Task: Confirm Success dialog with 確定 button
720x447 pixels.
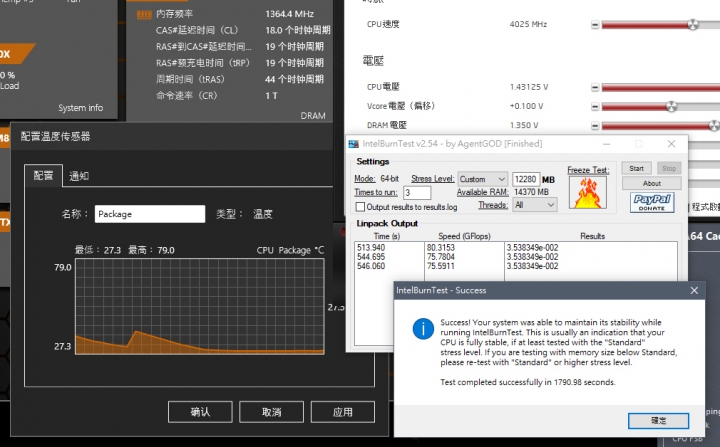Action: (658, 420)
